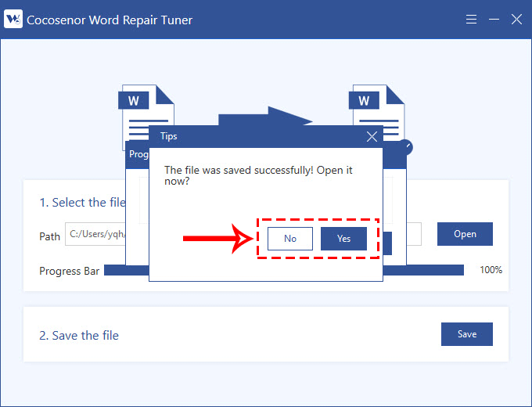Click the Cocosenor app logo icon
532x407 pixels.
tap(13, 19)
